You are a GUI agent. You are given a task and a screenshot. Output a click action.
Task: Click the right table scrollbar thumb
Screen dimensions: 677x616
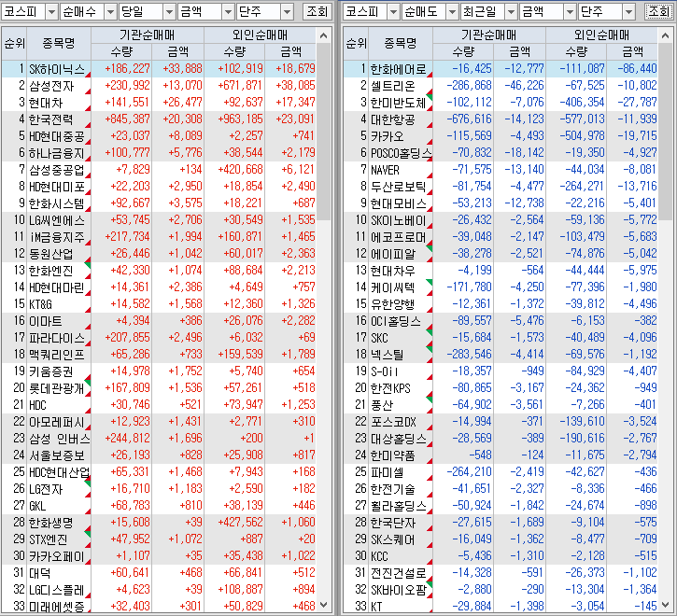pyautogui.click(x=665, y=132)
